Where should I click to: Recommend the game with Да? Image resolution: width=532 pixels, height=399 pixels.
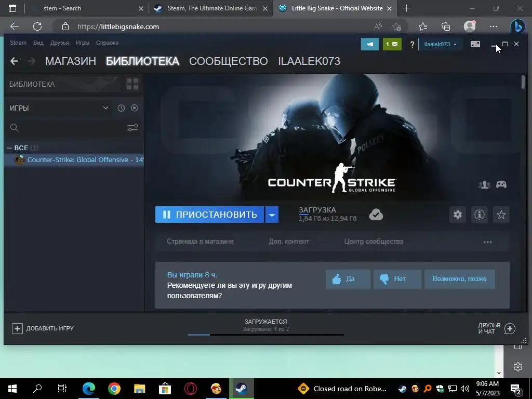click(348, 279)
